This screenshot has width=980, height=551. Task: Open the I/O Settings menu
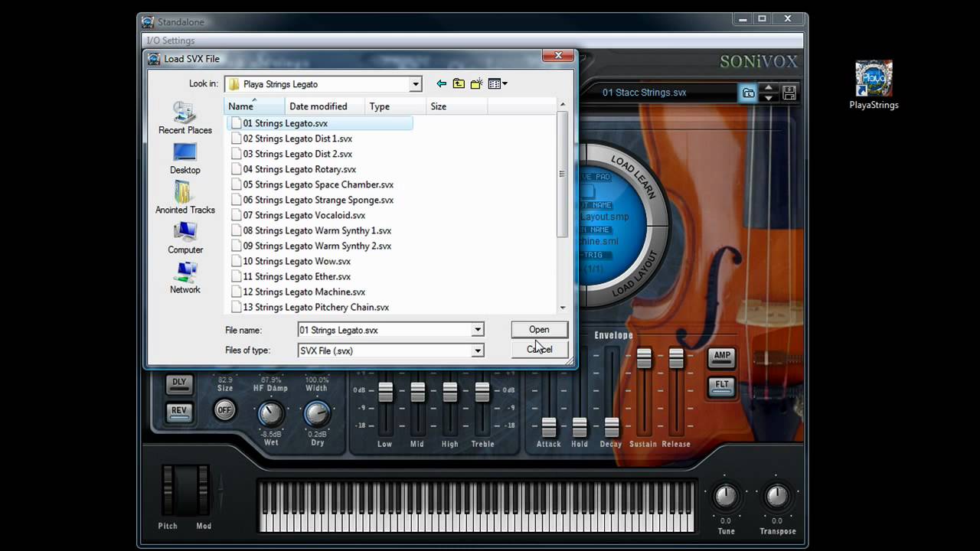pos(171,41)
